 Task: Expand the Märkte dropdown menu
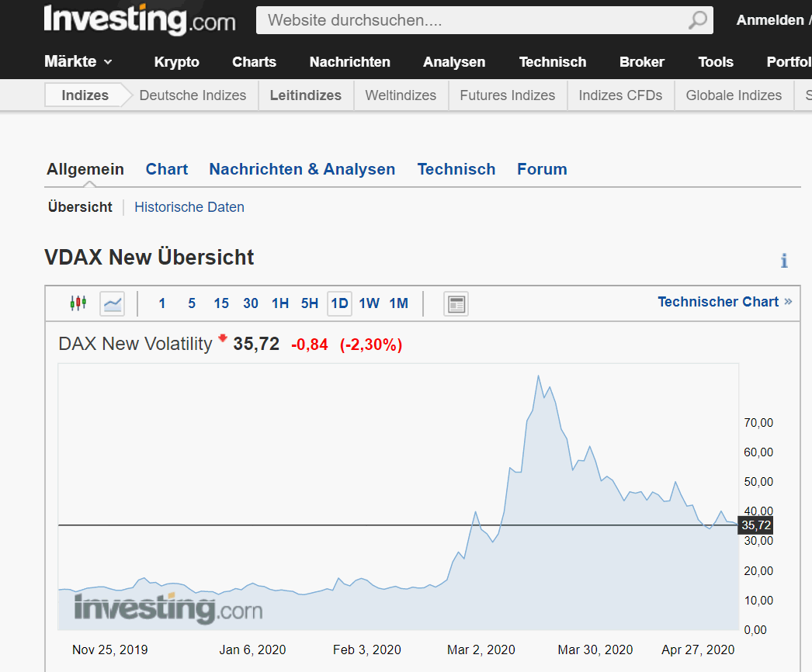coord(78,61)
